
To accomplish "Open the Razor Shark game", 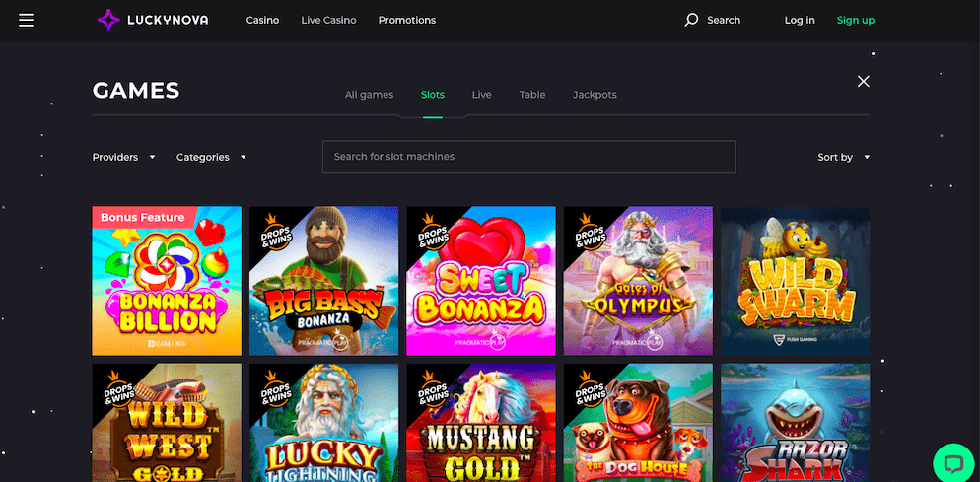I will coord(795,423).
